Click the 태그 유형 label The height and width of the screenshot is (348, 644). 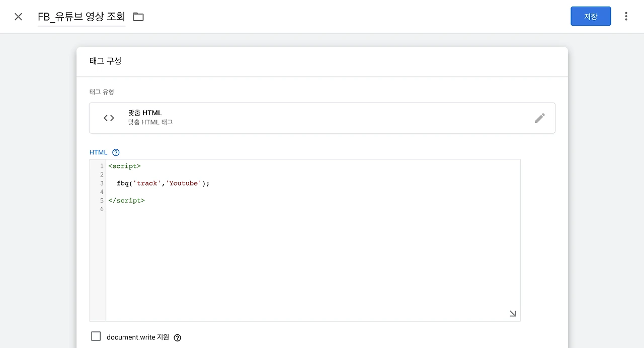click(x=102, y=92)
